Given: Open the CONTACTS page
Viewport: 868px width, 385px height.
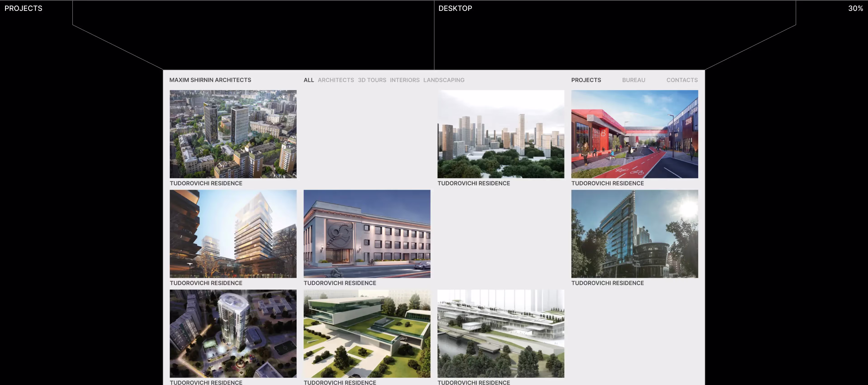Looking at the screenshot, I should pyautogui.click(x=682, y=80).
